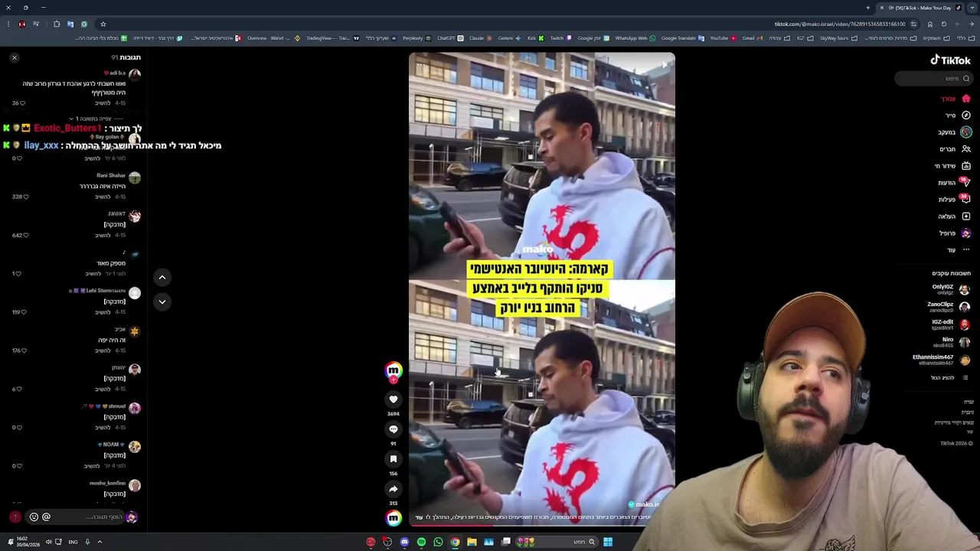Image resolution: width=980 pixels, height=551 pixels.
Task: Open the LIVE sidebar icon
Action: (966, 166)
